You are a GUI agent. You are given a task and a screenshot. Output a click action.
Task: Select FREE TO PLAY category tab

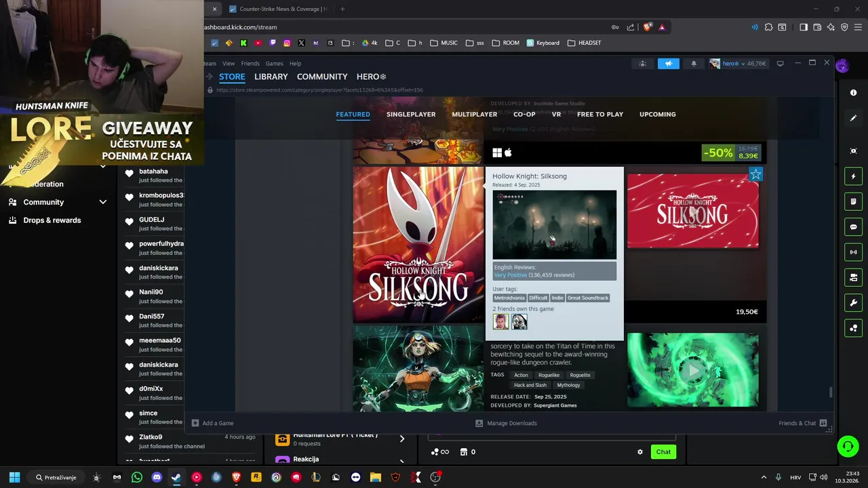[x=600, y=115]
